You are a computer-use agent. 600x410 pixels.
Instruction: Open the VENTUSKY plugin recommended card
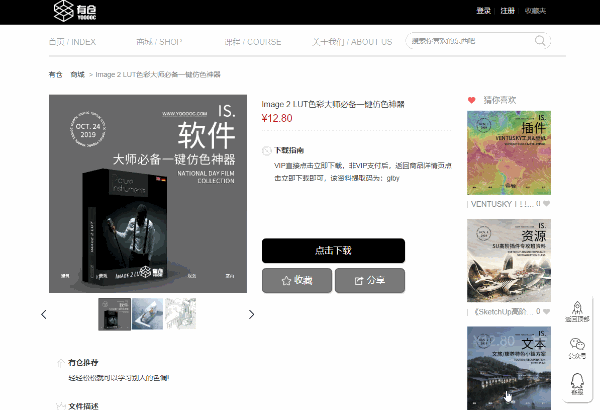509,153
